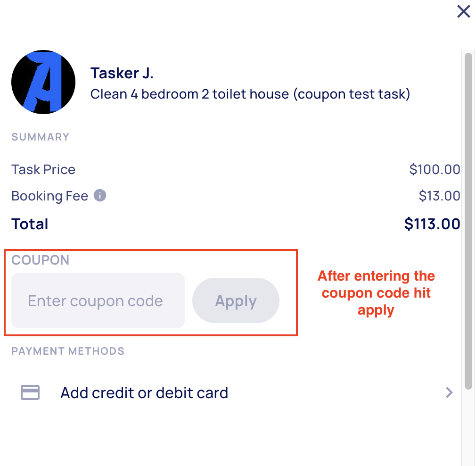
Task: Click the Tasker J. name
Action: [122, 74]
